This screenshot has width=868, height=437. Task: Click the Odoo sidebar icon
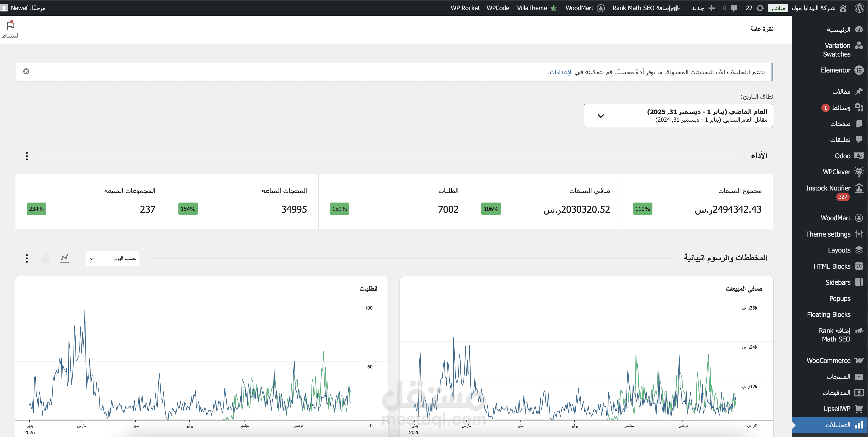pyautogui.click(x=859, y=156)
